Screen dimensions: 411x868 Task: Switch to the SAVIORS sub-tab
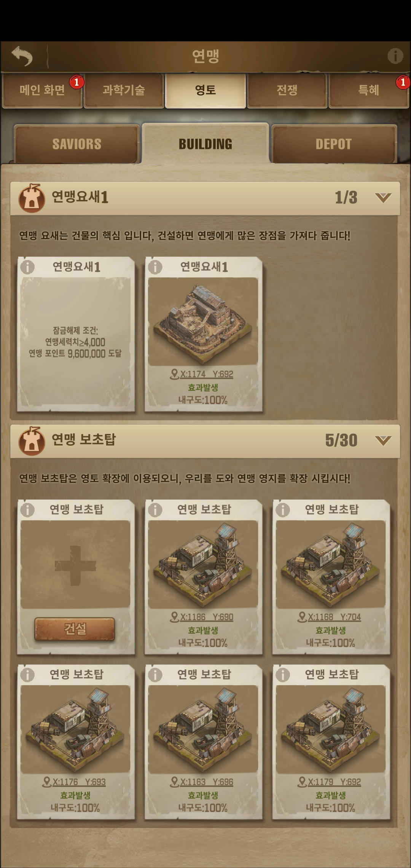coord(77,144)
